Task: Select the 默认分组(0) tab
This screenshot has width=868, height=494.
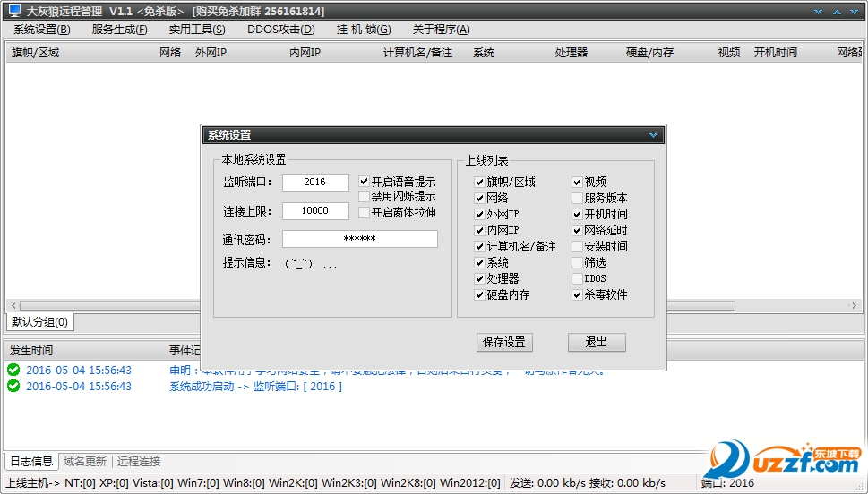Action: (39, 322)
